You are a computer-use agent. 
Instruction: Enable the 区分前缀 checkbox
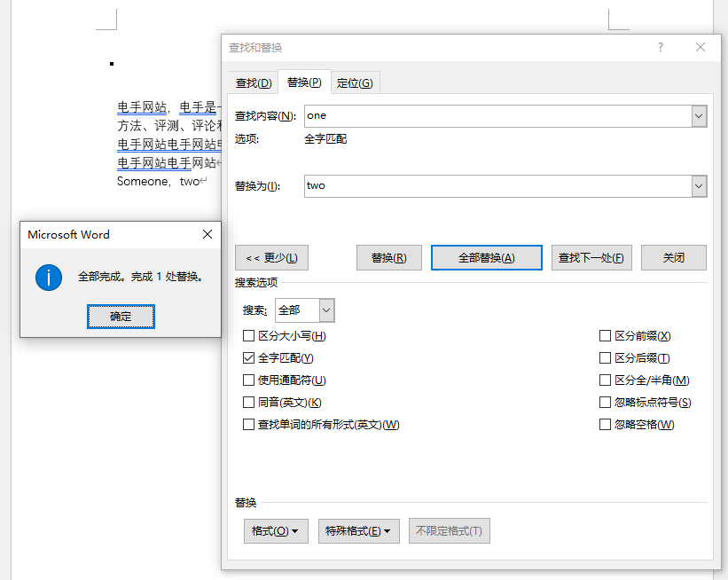click(605, 336)
